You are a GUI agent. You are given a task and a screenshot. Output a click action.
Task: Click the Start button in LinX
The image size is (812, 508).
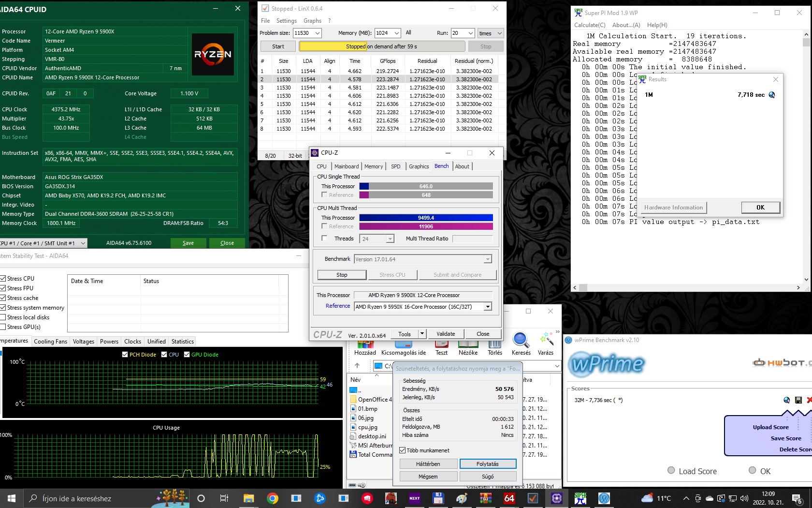point(278,46)
